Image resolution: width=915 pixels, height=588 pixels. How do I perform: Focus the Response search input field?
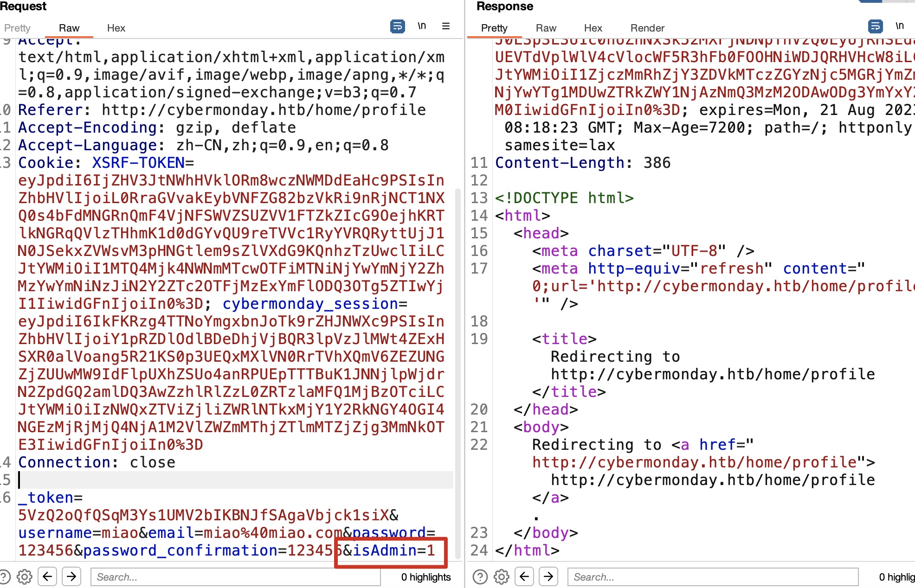712,576
